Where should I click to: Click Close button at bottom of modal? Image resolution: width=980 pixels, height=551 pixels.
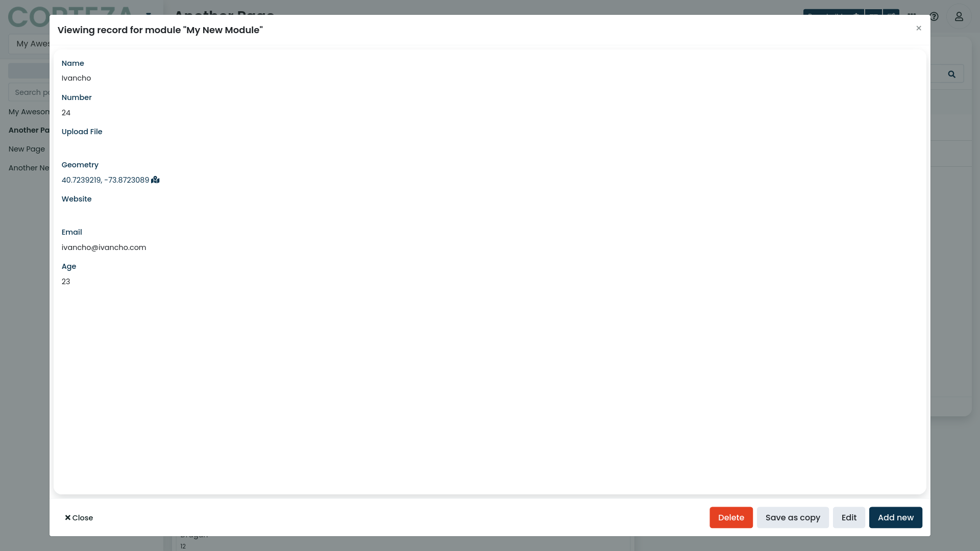[x=79, y=517]
